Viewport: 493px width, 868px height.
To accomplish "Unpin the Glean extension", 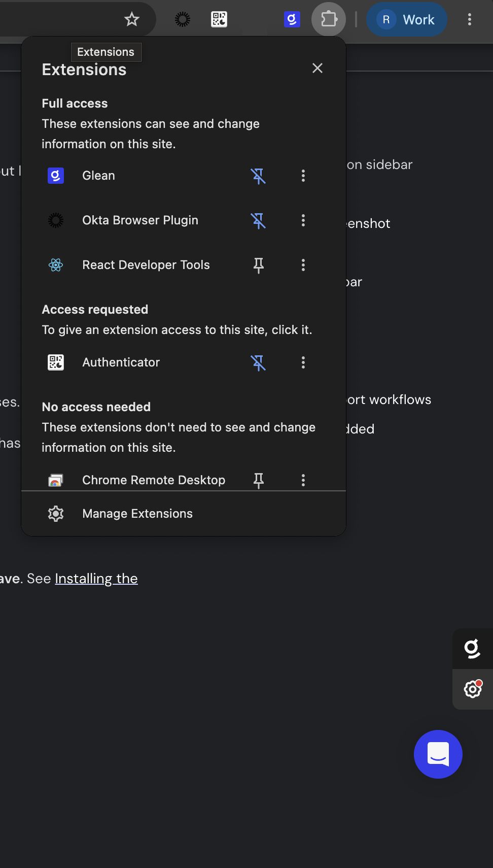I will (258, 176).
